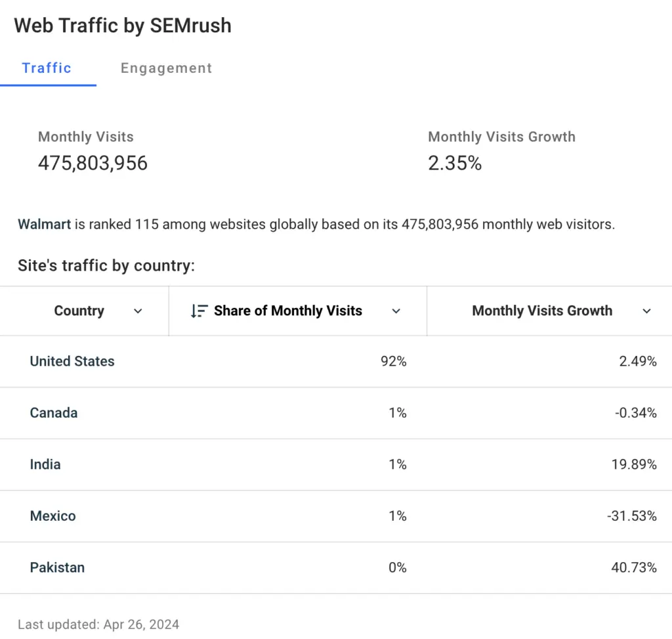Open the Country column dropdown
Image resolution: width=672 pixels, height=639 pixels.
(x=138, y=311)
